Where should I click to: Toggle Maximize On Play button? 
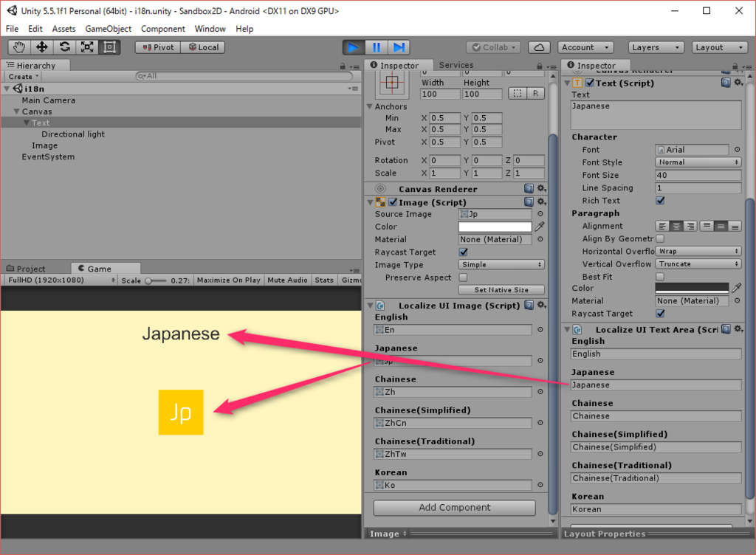click(229, 280)
